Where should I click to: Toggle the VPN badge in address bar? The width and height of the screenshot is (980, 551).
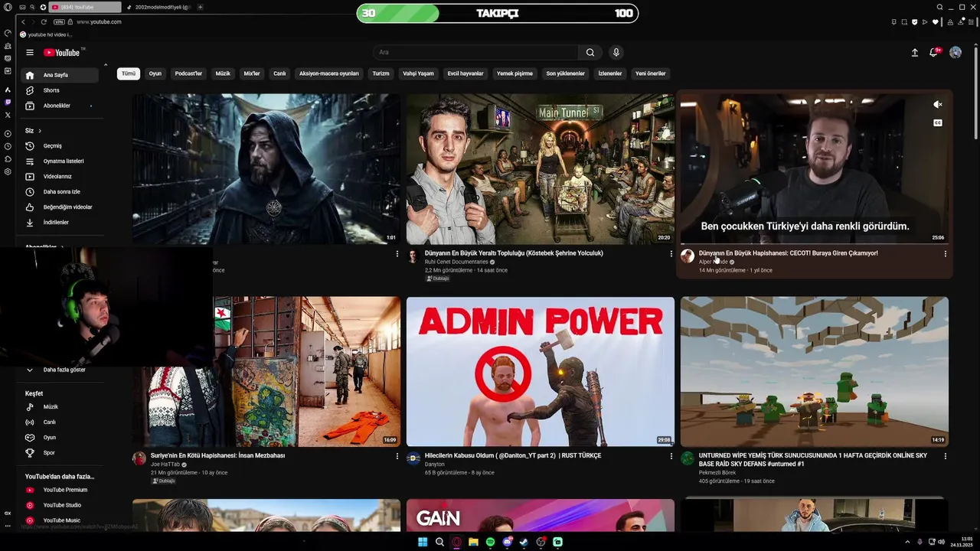tap(59, 21)
